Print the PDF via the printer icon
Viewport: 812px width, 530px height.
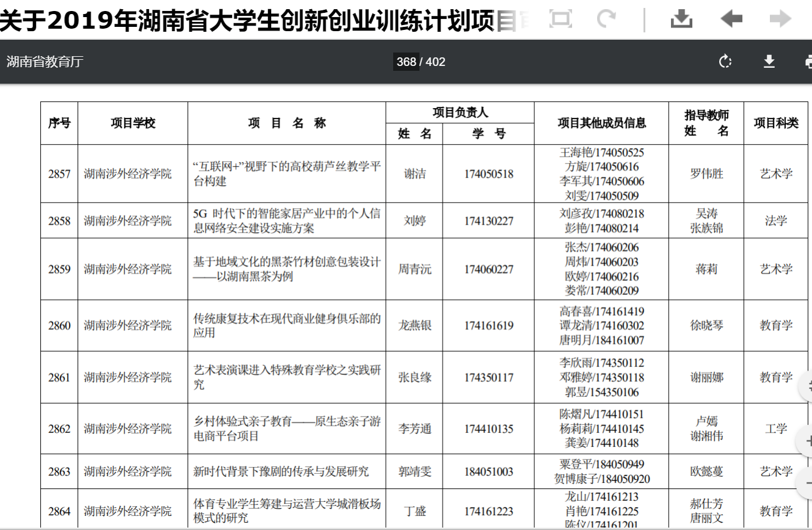(x=809, y=61)
